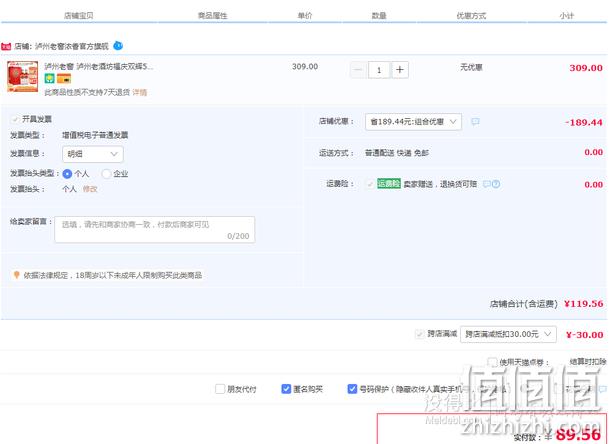
Task: Click the 给卖家留言 message text box
Action: 155,230
